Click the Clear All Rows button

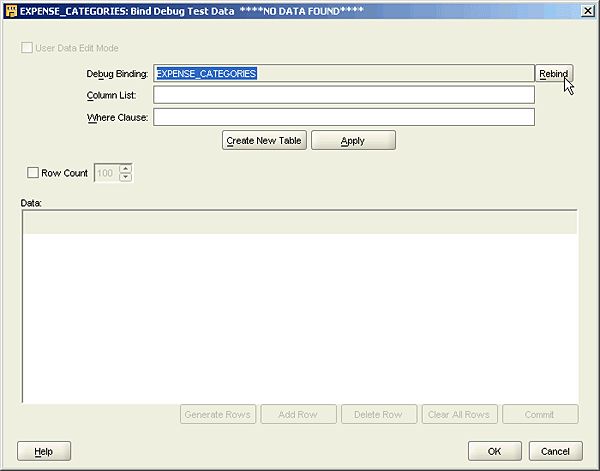(459, 414)
